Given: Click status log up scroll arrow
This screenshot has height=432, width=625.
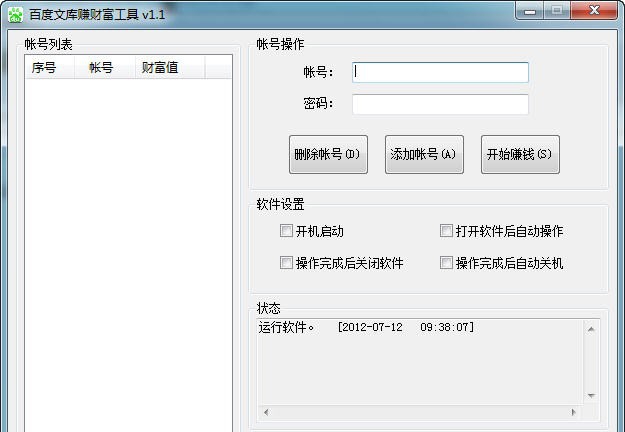Looking at the screenshot, I should (x=592, y=329).
